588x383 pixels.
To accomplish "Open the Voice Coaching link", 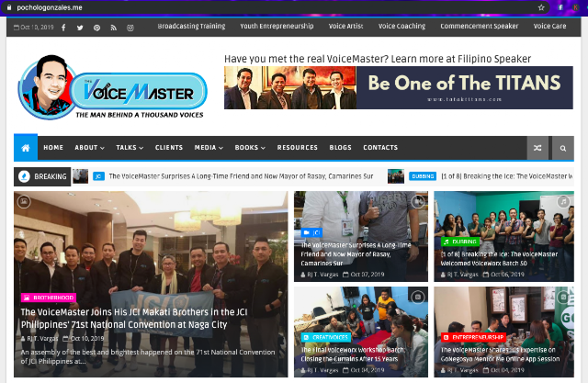I will click(401, 27).
